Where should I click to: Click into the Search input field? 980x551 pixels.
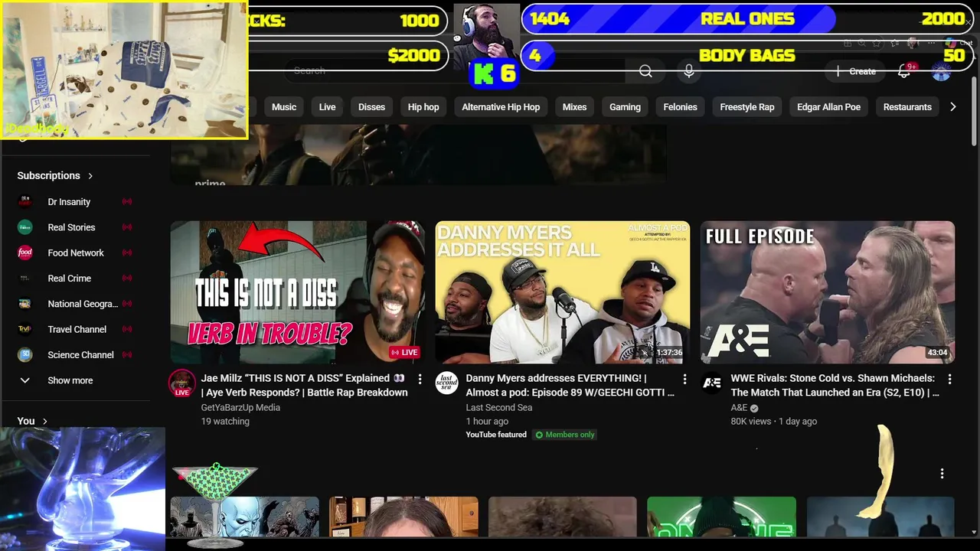click(456, 71)
